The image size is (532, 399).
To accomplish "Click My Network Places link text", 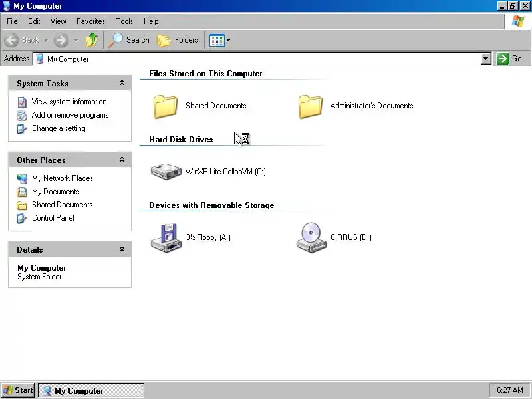I will [63, 178].
